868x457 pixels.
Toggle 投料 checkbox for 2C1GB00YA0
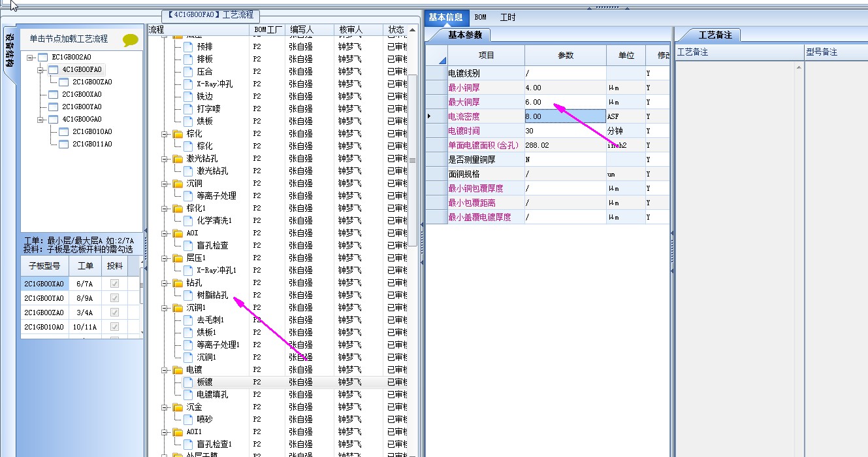click(115, 298)
